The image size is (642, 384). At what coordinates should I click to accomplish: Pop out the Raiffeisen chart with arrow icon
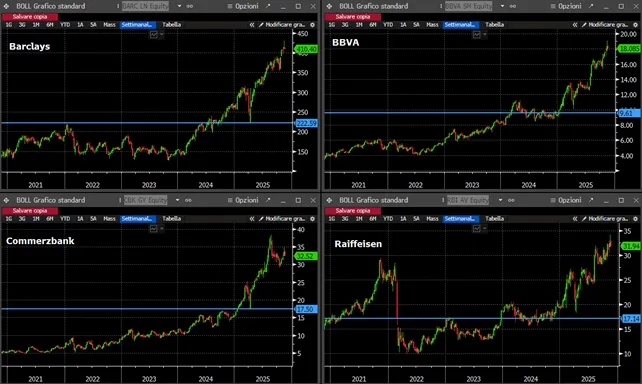coord(591,200)
